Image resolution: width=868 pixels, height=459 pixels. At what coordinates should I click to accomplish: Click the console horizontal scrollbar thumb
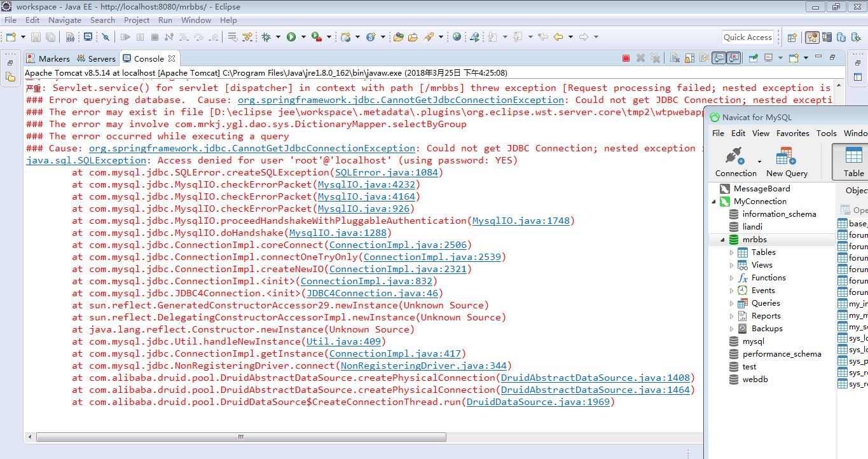[242, 437]
